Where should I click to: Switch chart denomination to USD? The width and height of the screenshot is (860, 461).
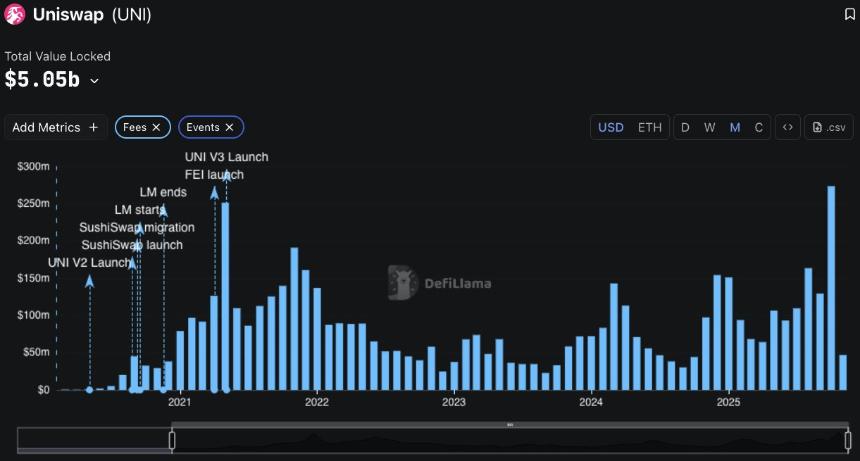tap(611, 127)
